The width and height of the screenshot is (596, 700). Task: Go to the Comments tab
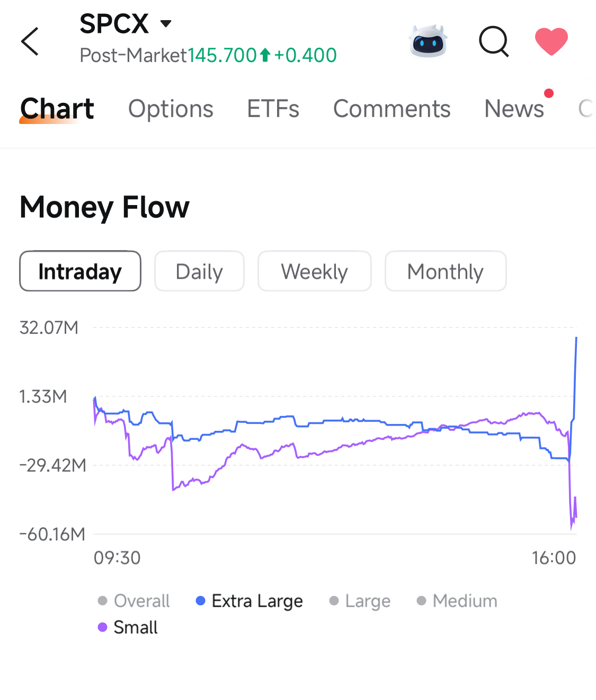(392, 109)
